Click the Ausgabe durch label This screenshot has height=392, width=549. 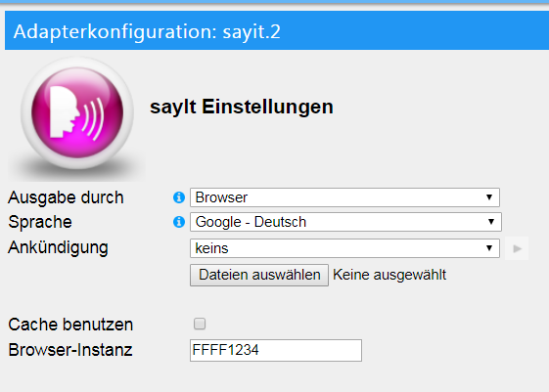coord(66,197)
